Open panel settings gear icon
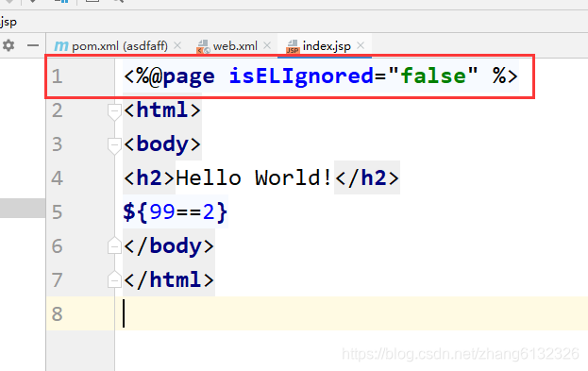 [x=8, y=45]
